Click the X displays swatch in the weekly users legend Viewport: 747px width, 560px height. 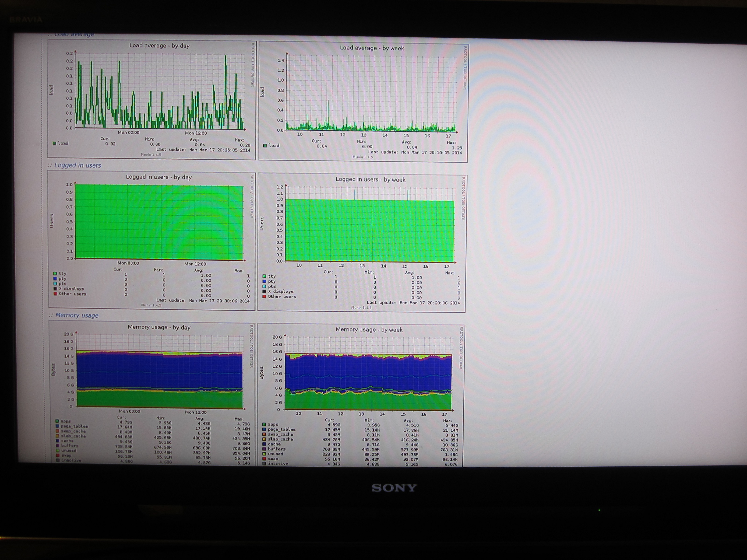coord(264,291)
